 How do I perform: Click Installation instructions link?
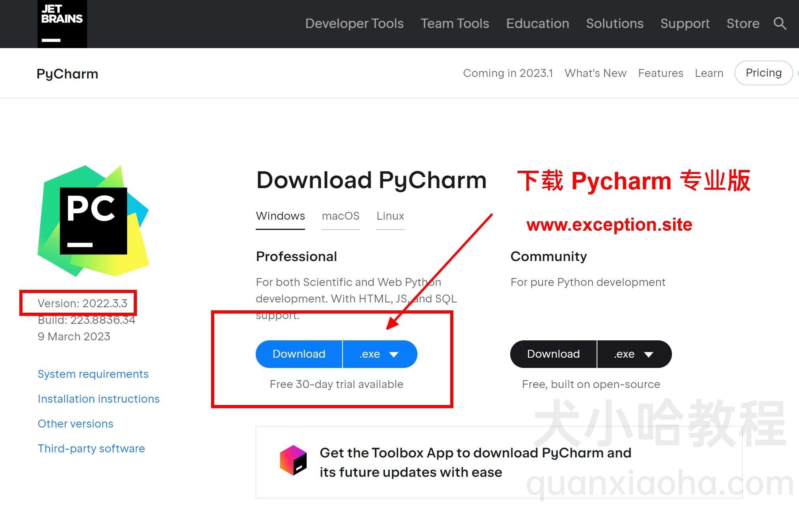click(x=99, y=398)
